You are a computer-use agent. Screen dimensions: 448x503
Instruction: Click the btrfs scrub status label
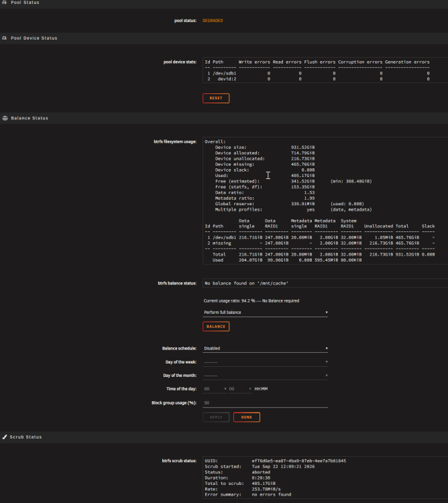[179, 461]
